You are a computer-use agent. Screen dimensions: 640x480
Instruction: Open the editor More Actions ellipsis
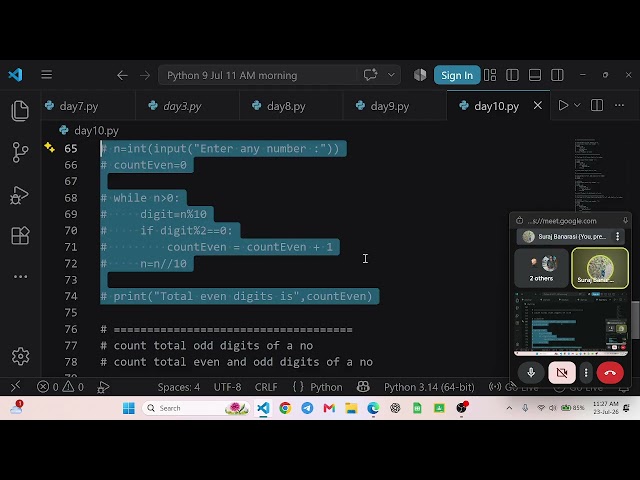[619, 105]
